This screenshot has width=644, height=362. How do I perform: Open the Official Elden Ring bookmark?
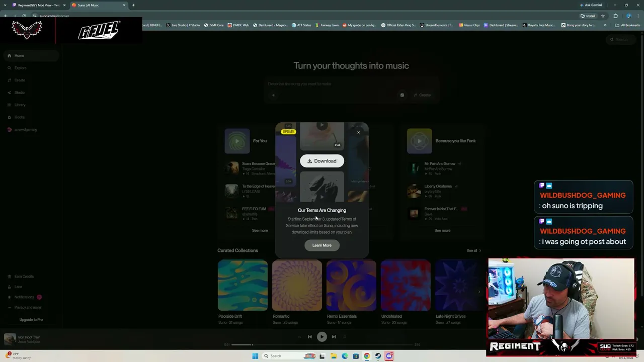pyautogui.click(x=398, y=25)
